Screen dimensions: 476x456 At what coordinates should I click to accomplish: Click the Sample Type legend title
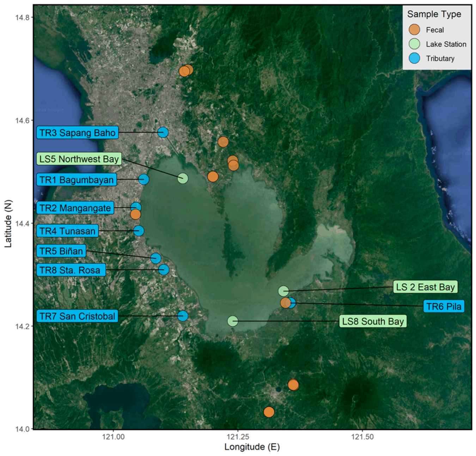click(434, 14)
